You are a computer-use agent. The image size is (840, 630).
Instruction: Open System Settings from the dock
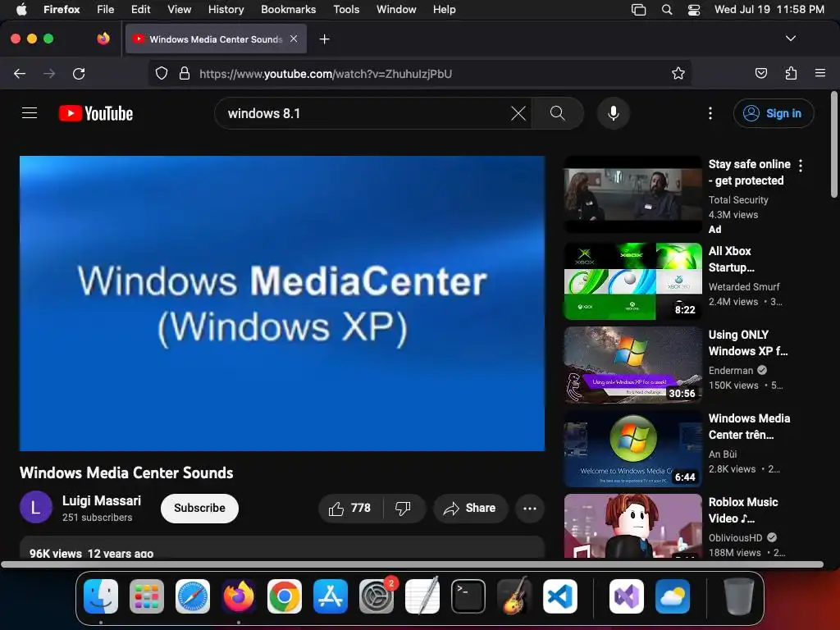click(x=376, y=596)
